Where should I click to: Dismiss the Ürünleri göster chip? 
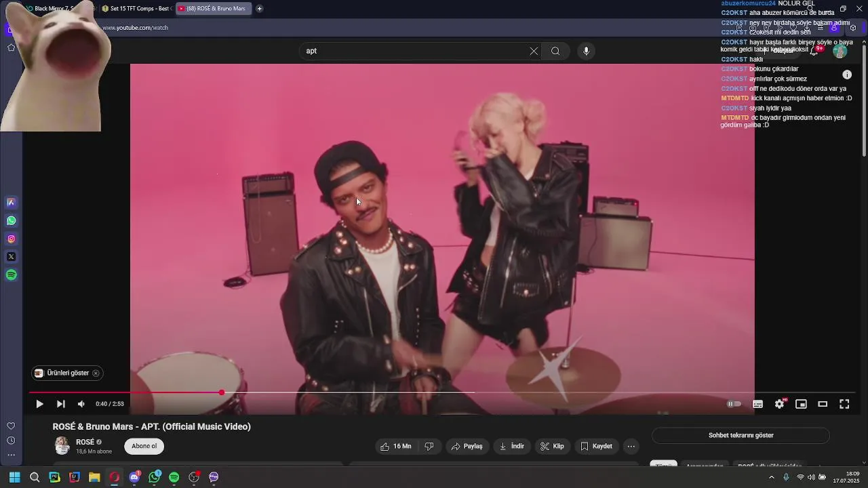tap(96, 373)
